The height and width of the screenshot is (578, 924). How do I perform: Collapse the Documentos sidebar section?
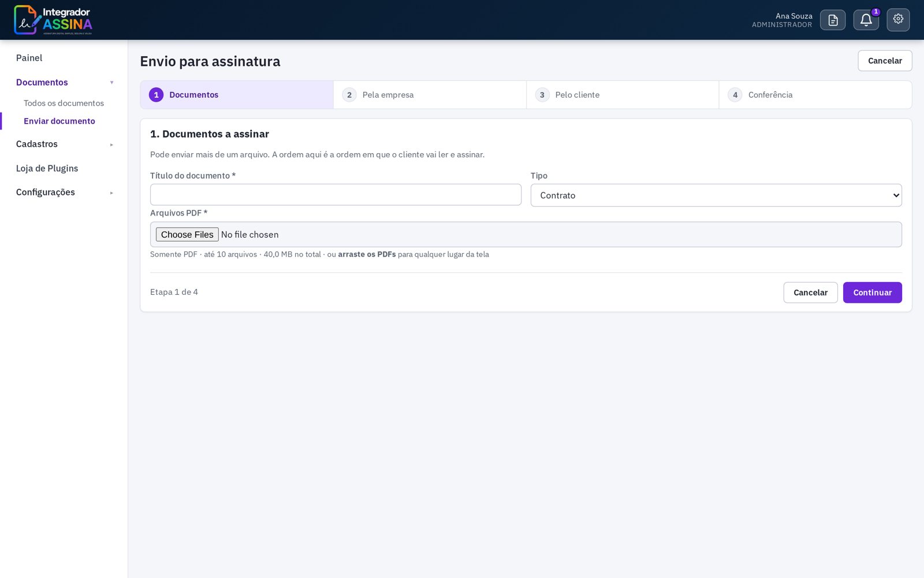coord(64,82)
